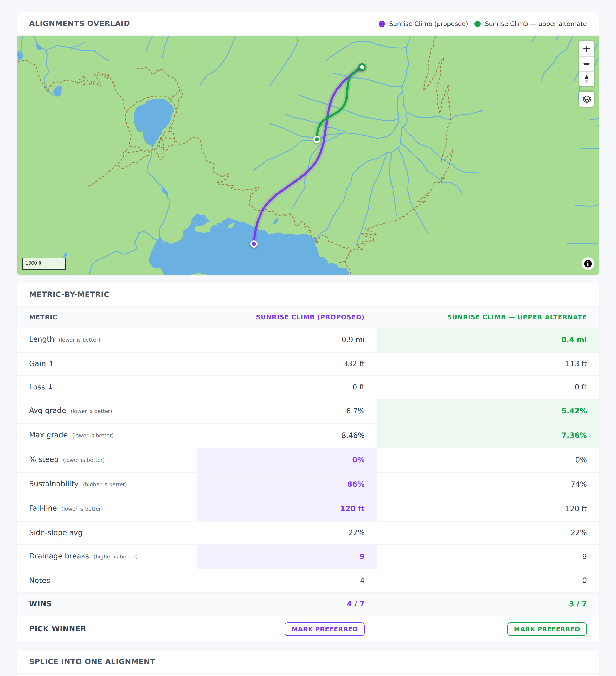Click the Drainage breaks row label
The image size is (616, 676).
[59, 556]
